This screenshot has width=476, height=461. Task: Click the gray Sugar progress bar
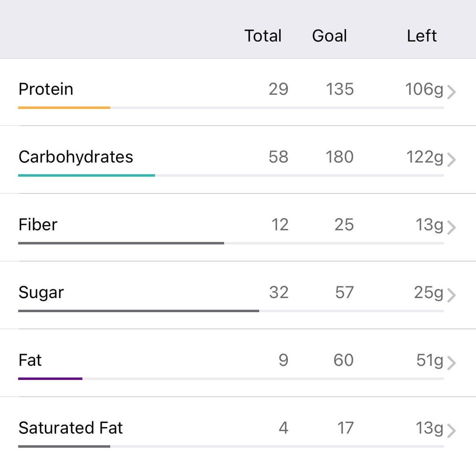[138, 311]
